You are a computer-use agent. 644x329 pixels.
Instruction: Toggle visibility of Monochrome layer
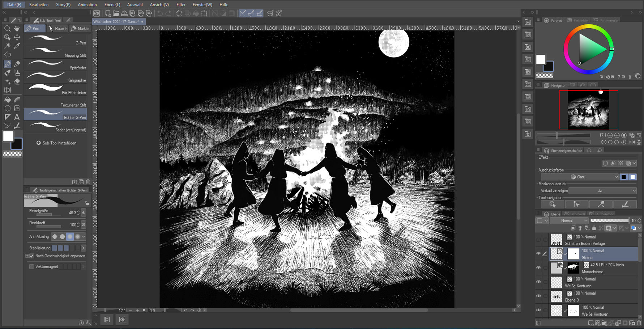(538, 268)
